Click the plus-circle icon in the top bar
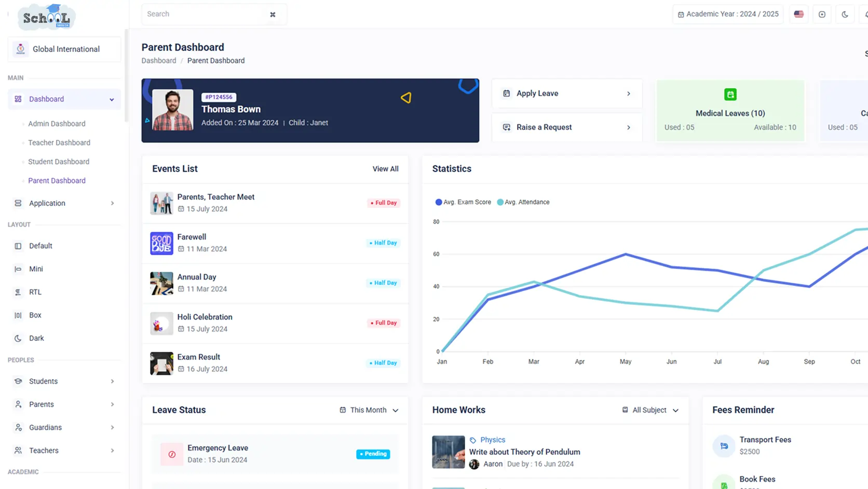Screen dimensions: 868x489 point(822,15)
